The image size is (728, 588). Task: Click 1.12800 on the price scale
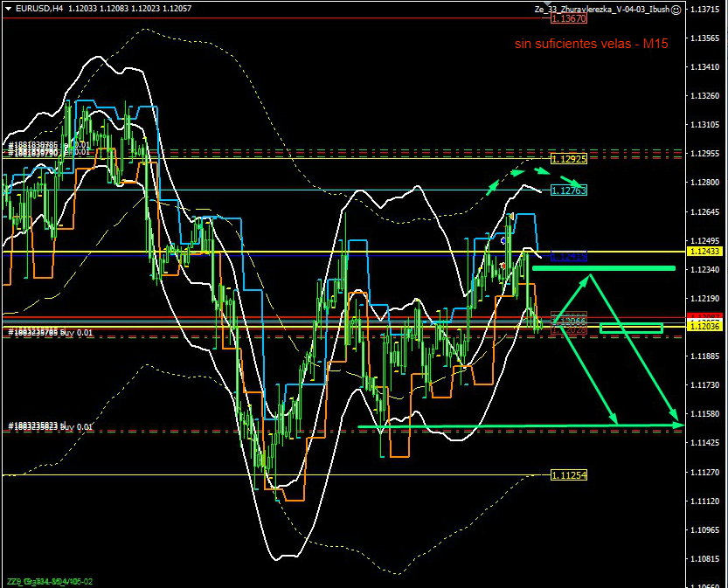[704, 183]
